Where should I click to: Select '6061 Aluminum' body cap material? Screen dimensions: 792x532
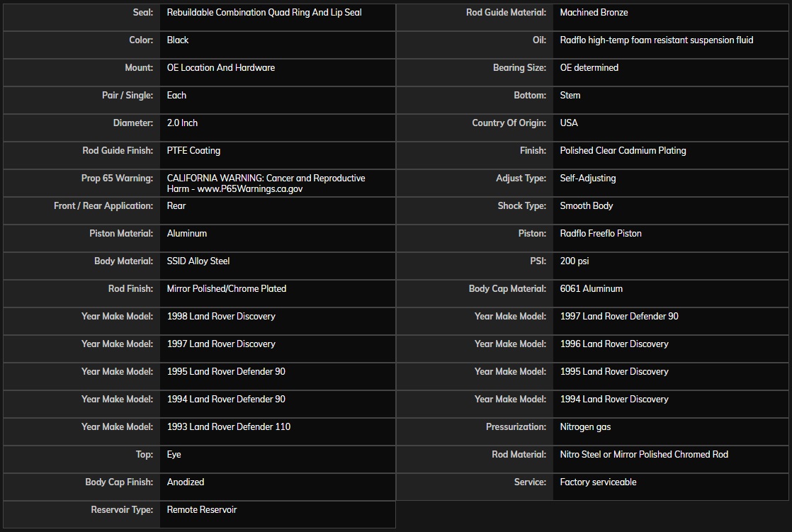coord(592,288)
